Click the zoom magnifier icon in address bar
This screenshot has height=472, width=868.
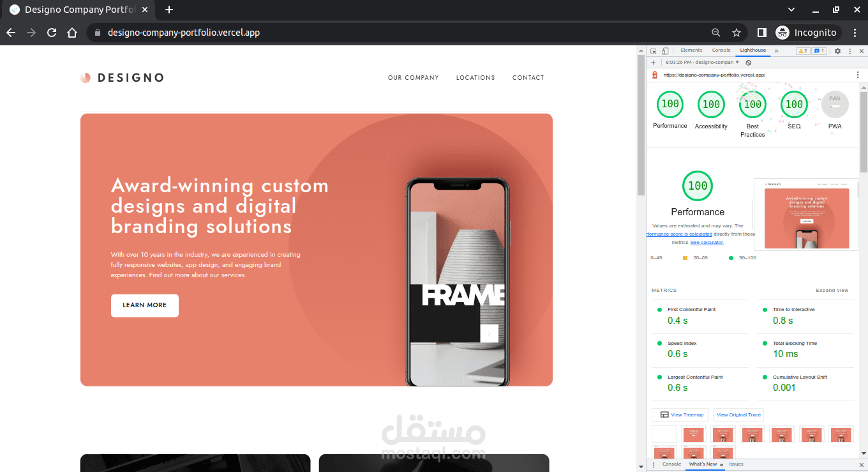click(x=716, y=33)
